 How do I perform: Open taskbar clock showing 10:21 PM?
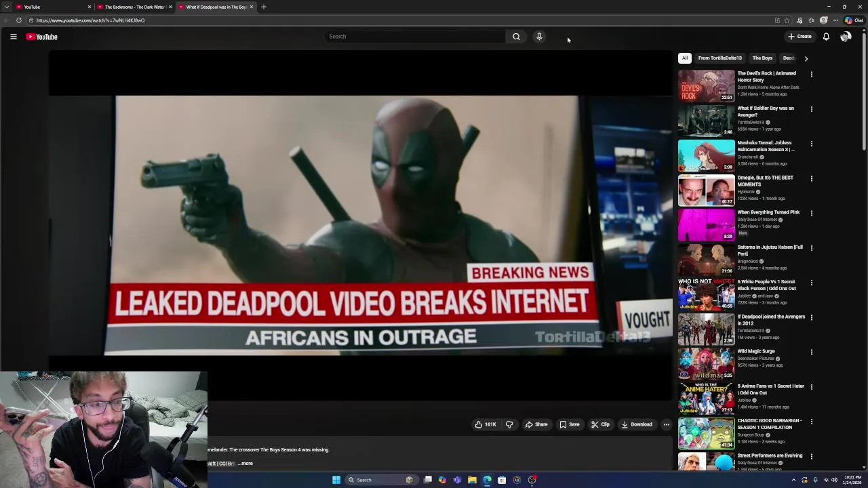[852, 480]
